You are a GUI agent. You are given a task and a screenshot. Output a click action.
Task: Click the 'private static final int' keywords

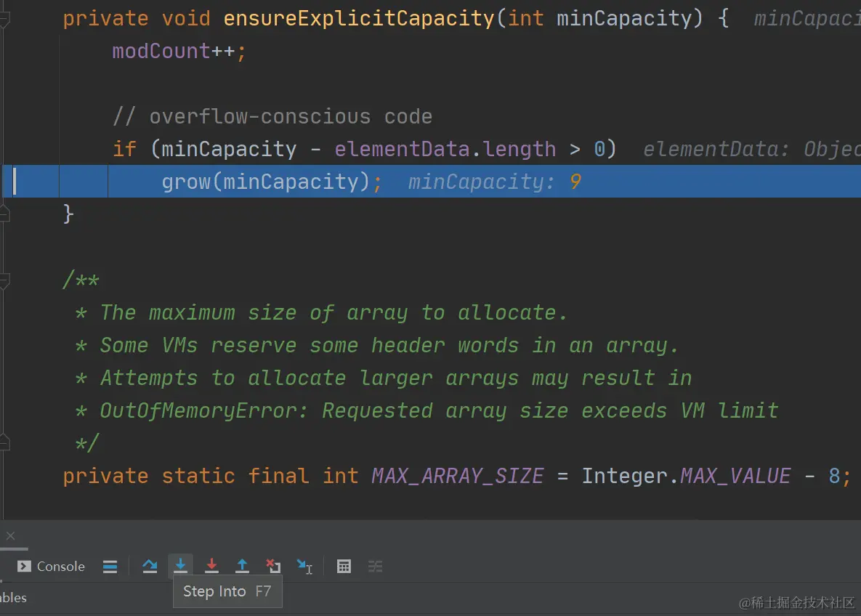click(x=211, y=476)
